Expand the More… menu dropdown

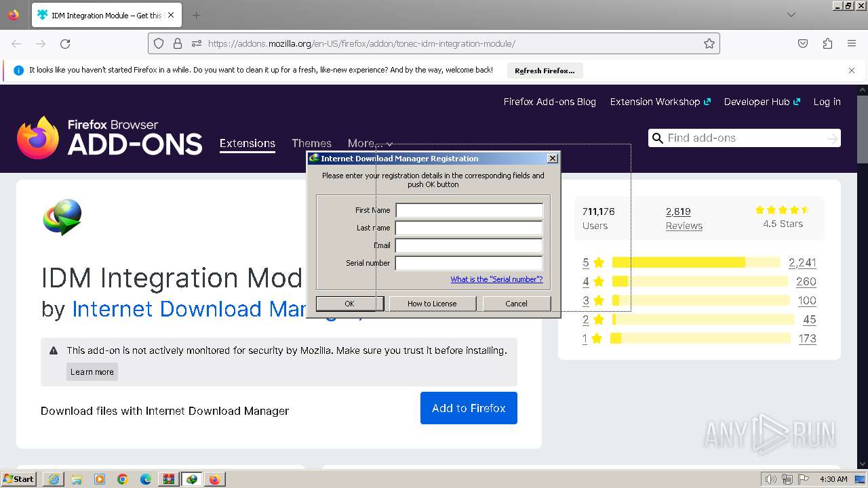pyautogui.click(x=370, y=143)
